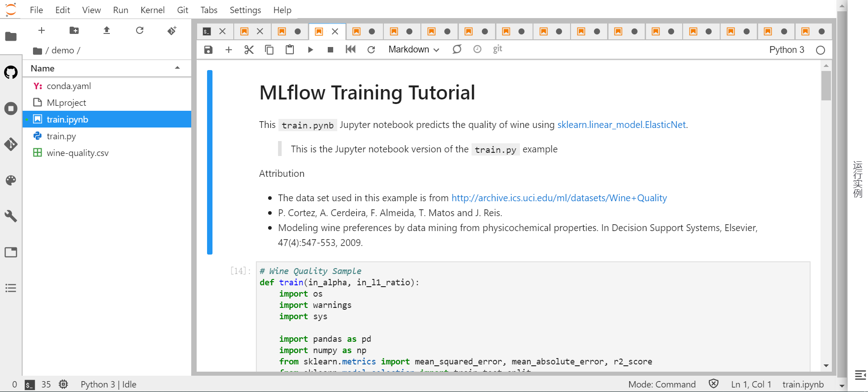Click the notebook vertical scrollbar thumb
868x392 pixels.
tap(826, 85)
